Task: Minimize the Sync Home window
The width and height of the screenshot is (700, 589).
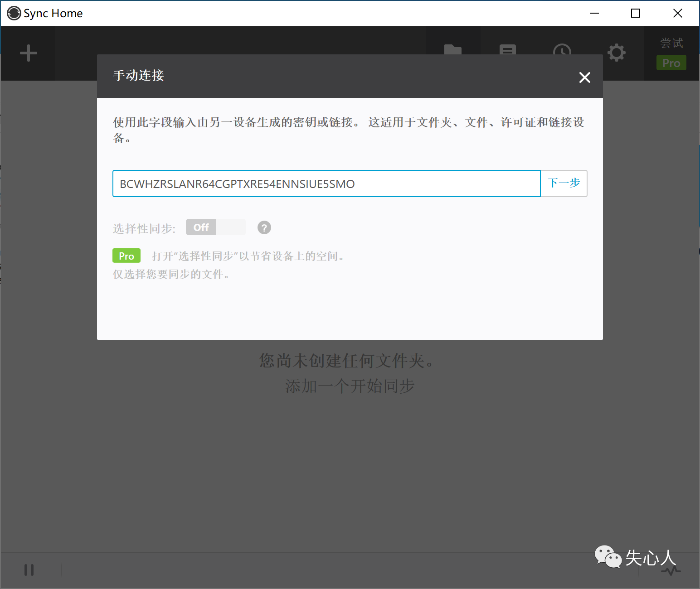Action: click(x=594, y=13)
